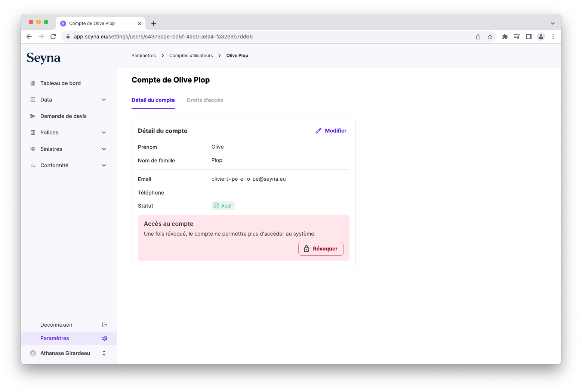Click the Révoquer button
Screen dimensions: 582x392
pyautogui.click(x=321, y=249)
